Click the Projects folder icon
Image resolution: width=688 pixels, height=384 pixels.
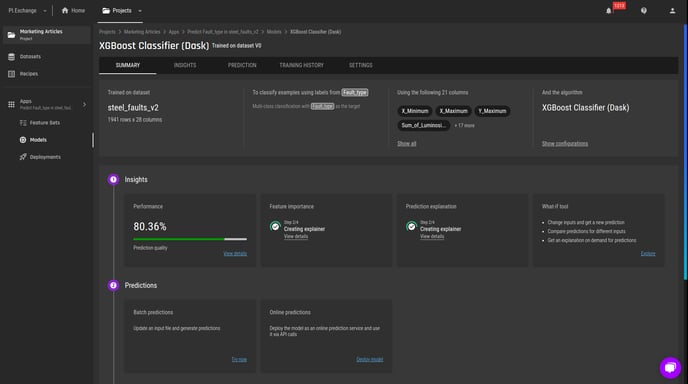click(106, 11)
